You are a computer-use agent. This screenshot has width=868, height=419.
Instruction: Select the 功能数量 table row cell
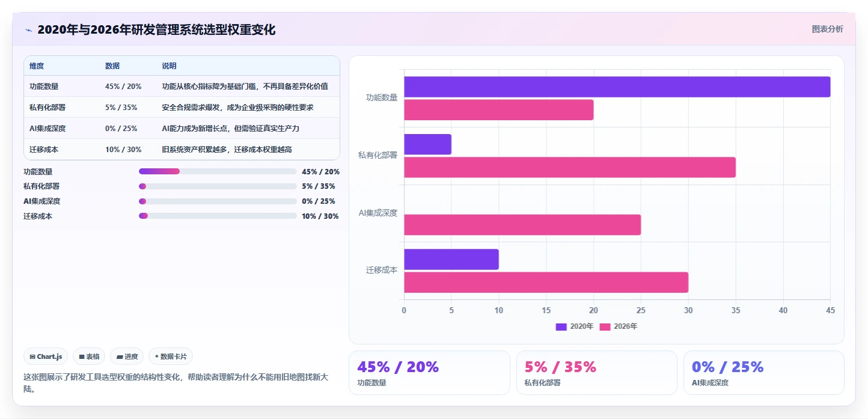point(44,87)
